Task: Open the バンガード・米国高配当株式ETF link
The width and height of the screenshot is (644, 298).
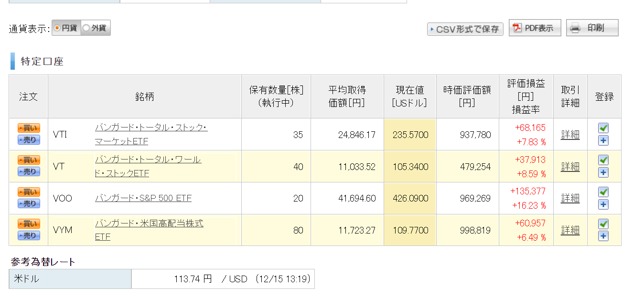Action: pyautogui.click(x=149, y=230)
